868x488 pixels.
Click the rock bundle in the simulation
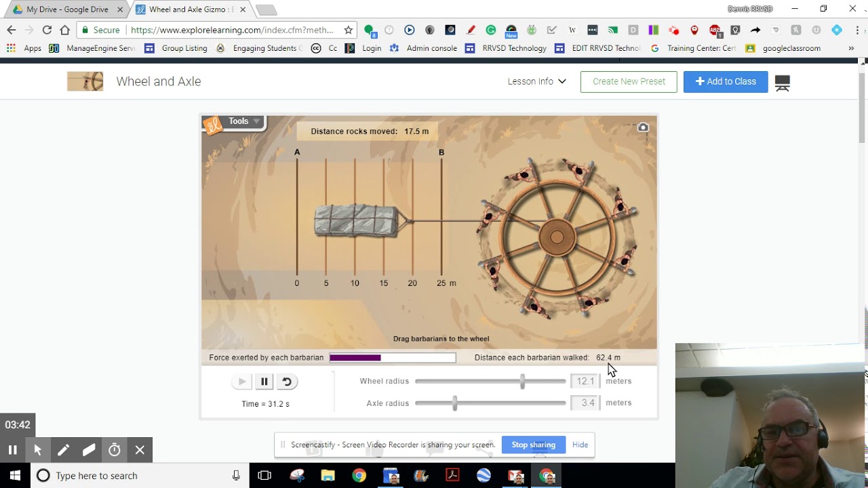point(357,220)
